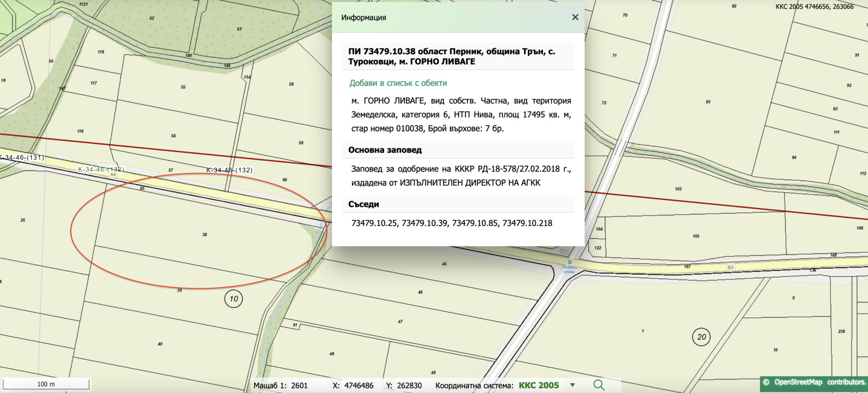Click the circled block number 10
Image resolution: width=868 pixels, height=393 pixels.
click(x=233, y=299)
